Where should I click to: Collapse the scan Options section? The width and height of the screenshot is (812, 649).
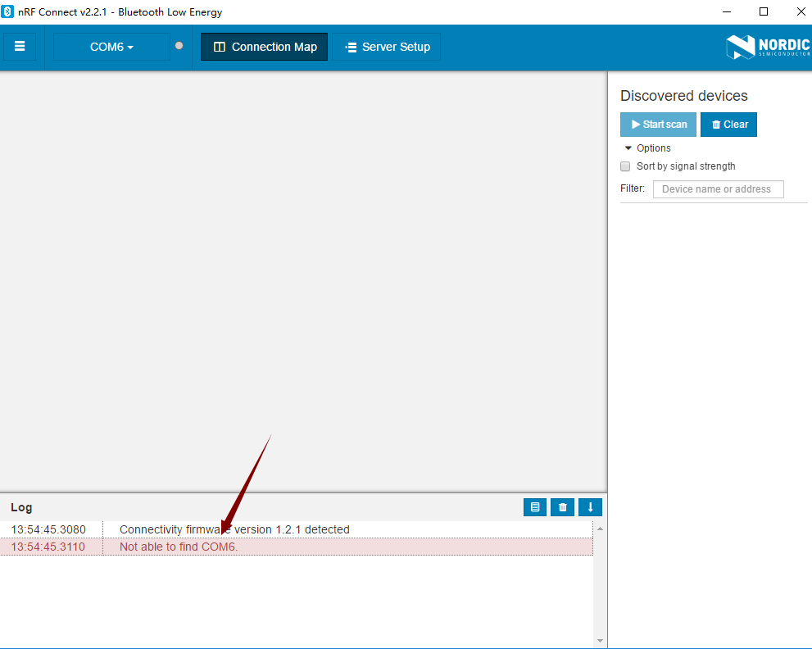tap(648, 148)
